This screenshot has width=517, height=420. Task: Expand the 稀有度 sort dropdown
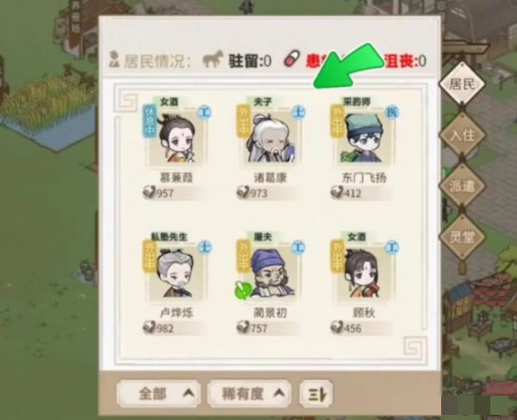(249, 393)
